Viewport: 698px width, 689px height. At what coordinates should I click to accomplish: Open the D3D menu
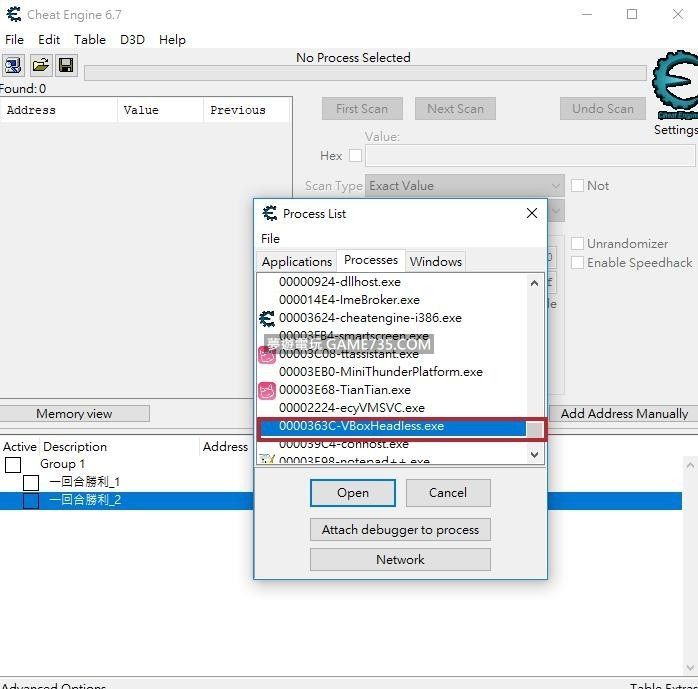pos(132,39)
